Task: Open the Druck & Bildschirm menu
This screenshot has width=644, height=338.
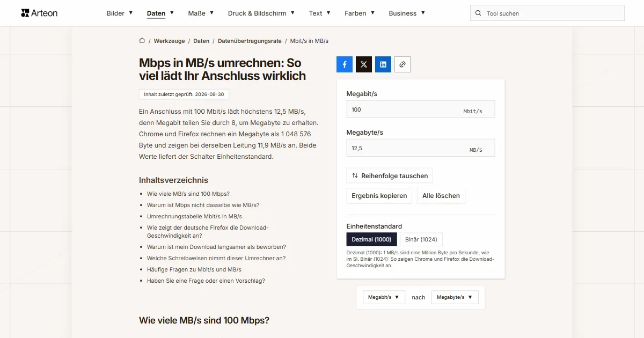Action: pyautogui.click(x=261, y=13)
